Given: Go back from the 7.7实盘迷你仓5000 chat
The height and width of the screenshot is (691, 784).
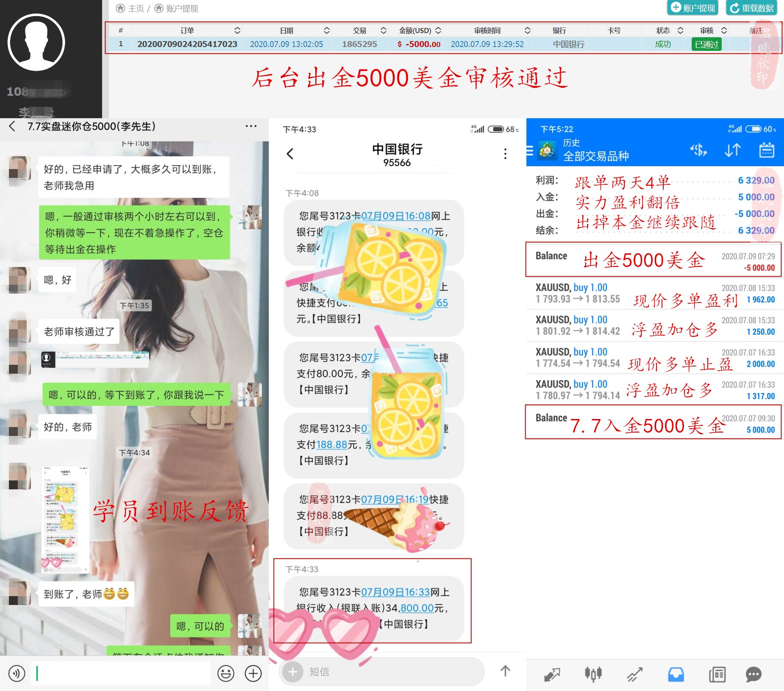Looking at the screenshot, I should (x=12, y=126).
